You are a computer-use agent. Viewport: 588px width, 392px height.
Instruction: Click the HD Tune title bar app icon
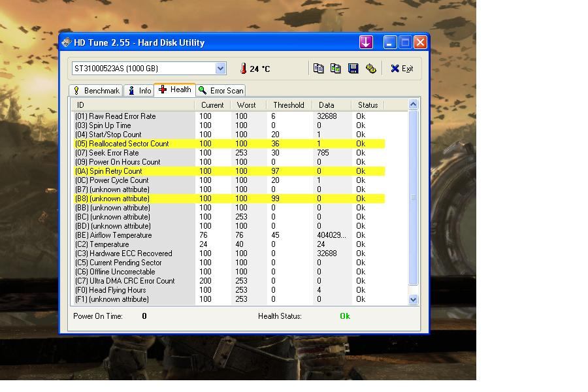(x=67, y=42)
